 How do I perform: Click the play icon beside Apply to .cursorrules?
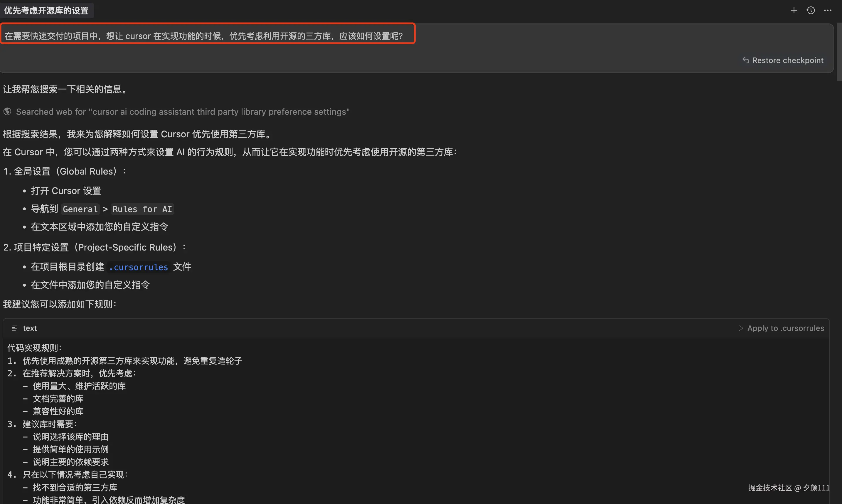coord(741,328)
